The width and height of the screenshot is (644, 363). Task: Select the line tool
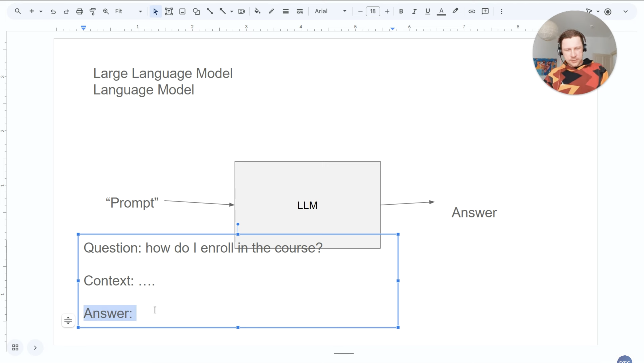tap(210, 11)
